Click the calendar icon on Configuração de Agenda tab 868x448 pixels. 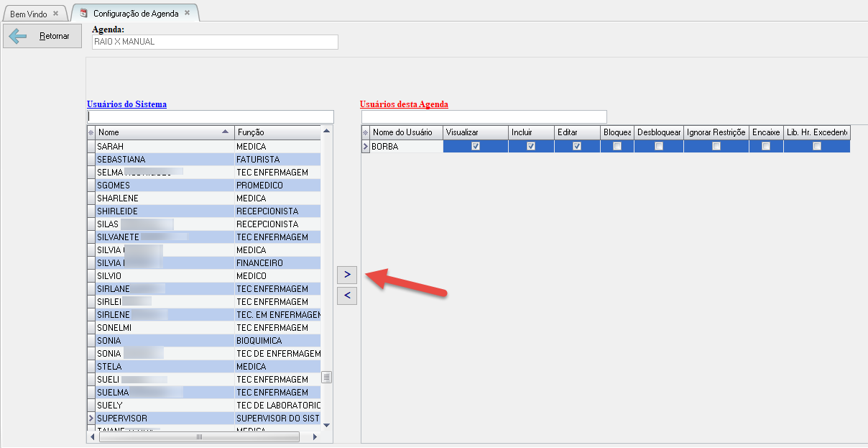[x=84, y=14]
